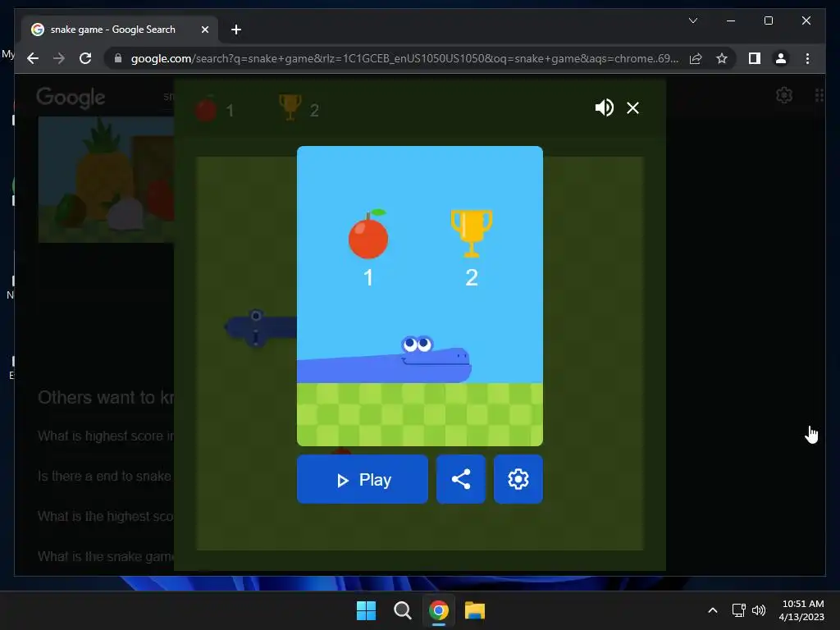This screenshot has height=630, width=840.
Task: Go back to previous page
Action: coord(33,58)
